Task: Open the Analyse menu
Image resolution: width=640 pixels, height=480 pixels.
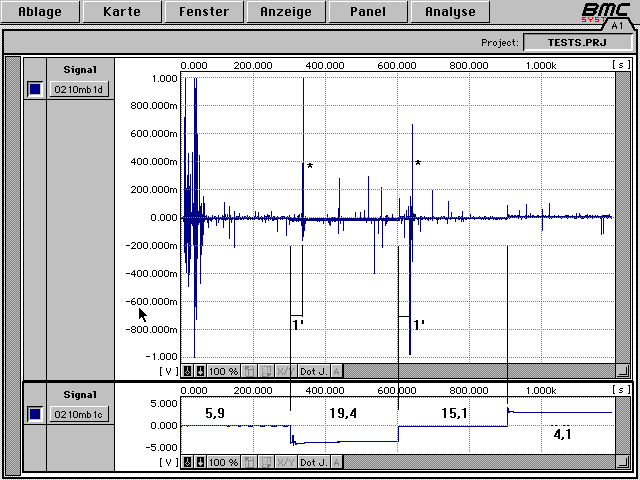Action: [x=450, y=13]
